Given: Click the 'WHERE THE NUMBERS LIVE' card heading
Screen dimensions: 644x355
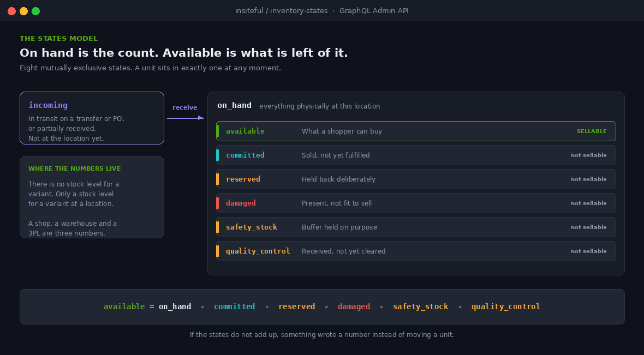Looking at the screenshot, I should (x=75, y=169).
